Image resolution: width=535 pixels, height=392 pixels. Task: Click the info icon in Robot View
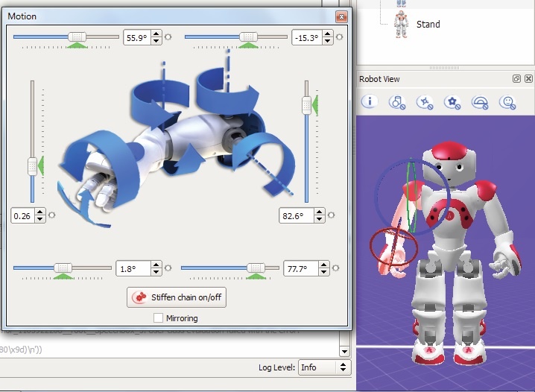click(370, 101)
